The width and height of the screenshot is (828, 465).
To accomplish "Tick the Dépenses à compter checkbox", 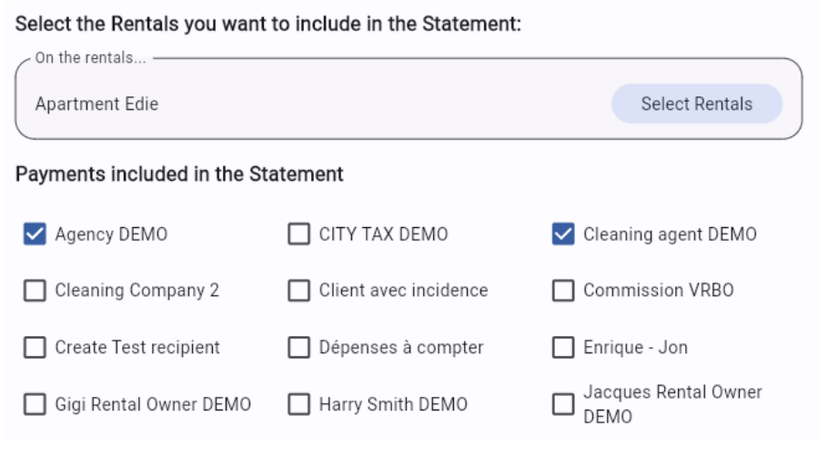I will click(299, 348).
